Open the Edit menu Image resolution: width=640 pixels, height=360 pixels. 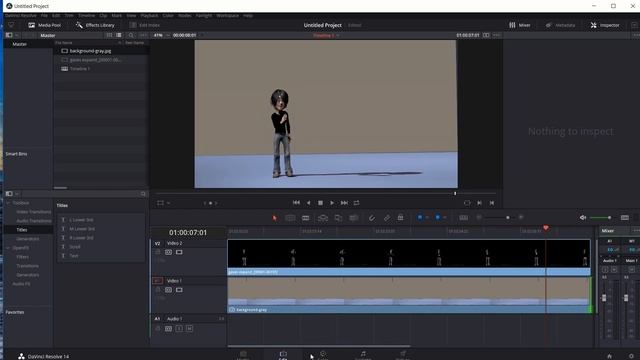(56, 16)
